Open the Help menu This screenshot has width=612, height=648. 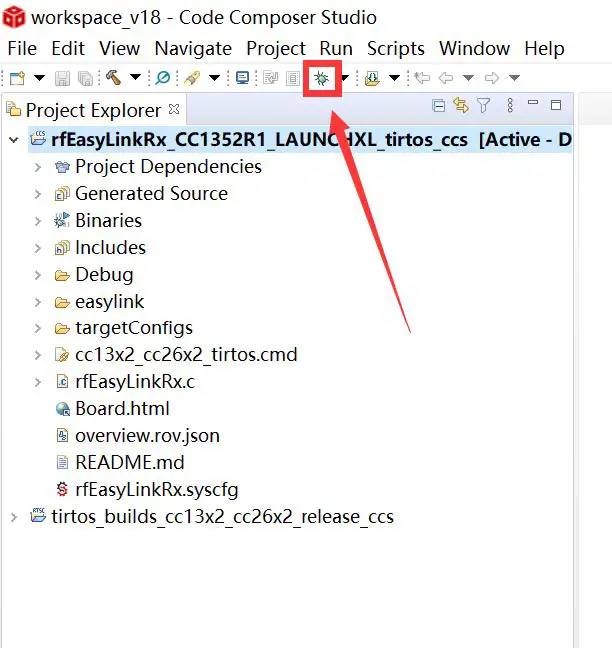[x=544, y=49]
